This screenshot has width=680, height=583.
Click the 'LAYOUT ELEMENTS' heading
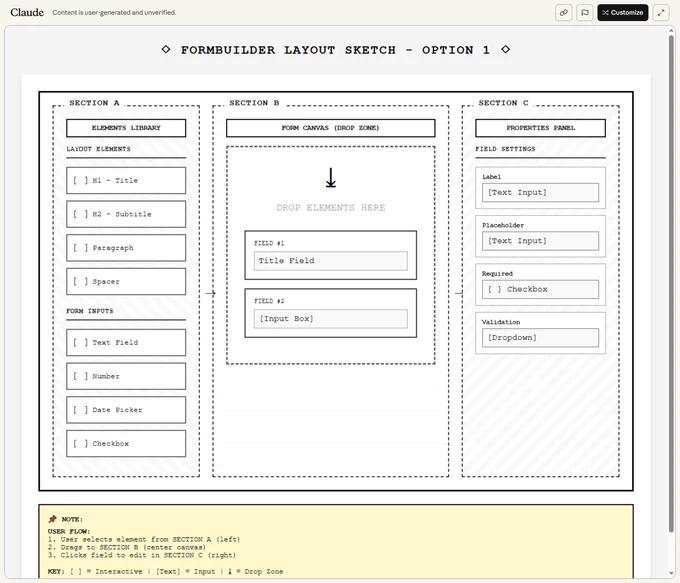coord(98,149)
